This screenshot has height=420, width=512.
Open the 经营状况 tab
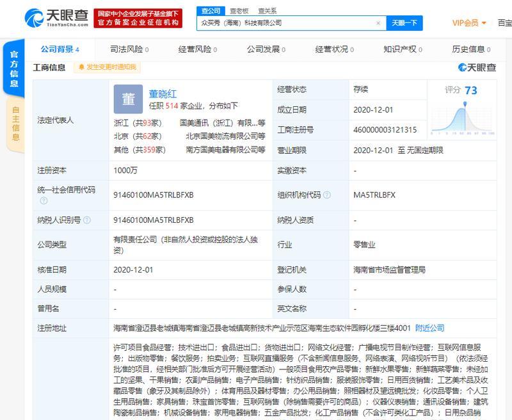(x=334, y=49)
